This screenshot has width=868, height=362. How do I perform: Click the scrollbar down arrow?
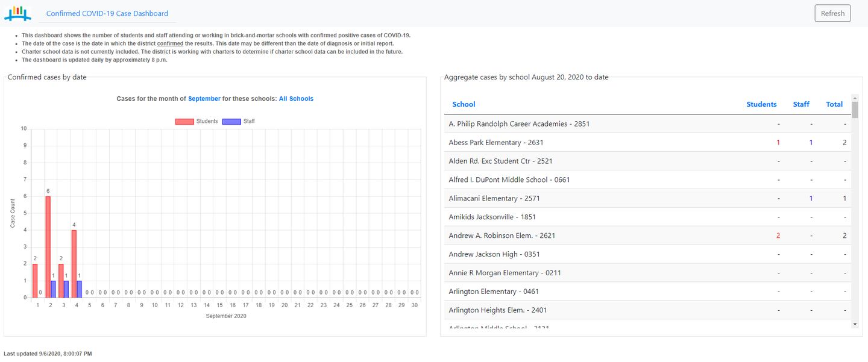[855, 324]
